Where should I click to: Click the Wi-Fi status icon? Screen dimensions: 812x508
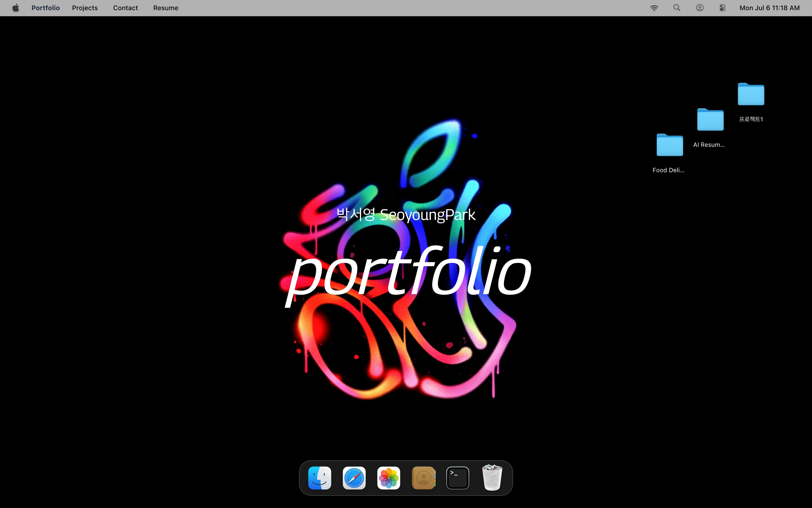coord(654,8)
